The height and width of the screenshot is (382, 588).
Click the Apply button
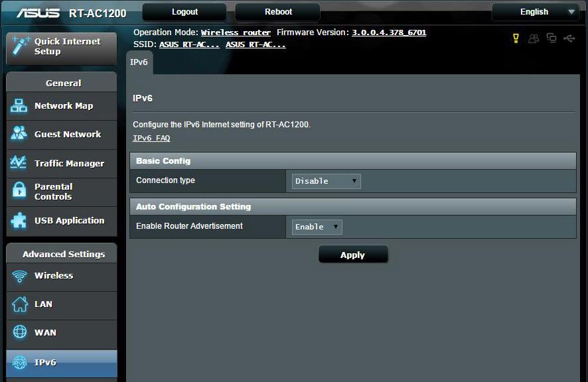pyautogui.click(x=353, y=255)
